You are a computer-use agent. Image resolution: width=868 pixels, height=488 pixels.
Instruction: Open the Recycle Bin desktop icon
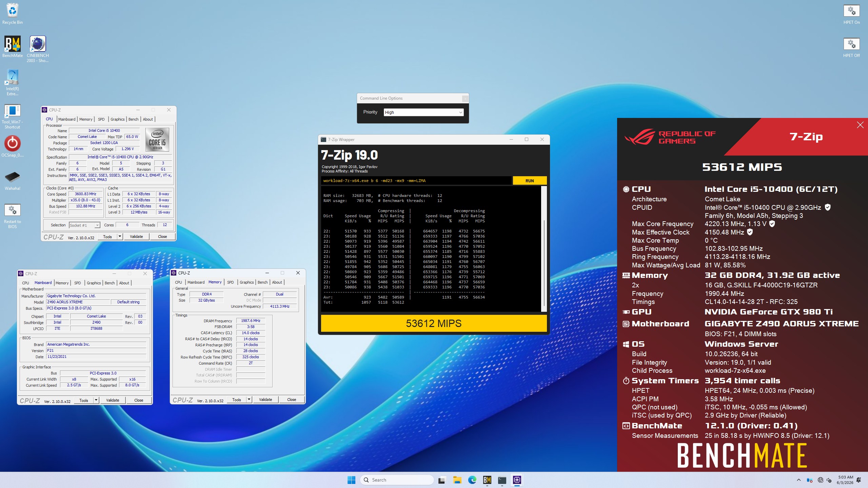click(x=12, y=14)
